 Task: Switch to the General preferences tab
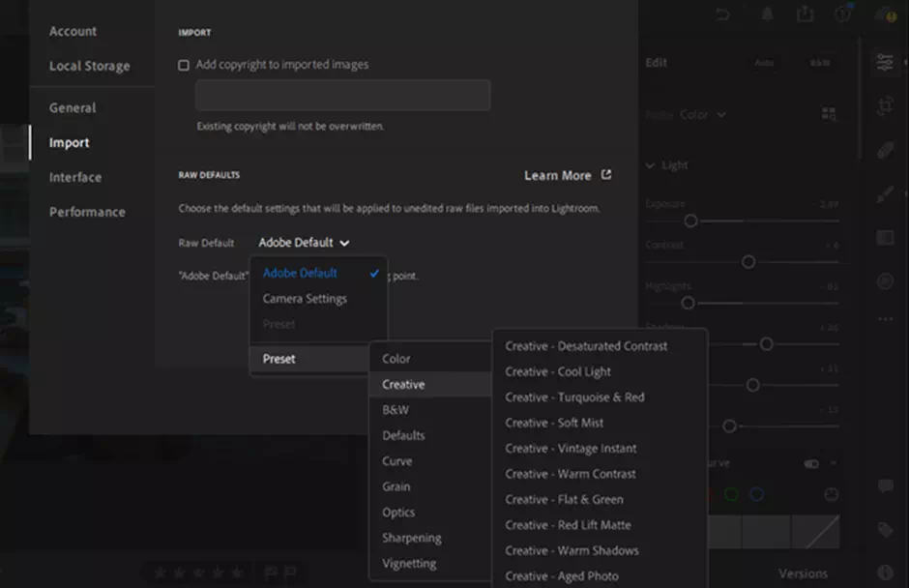[73, 108]
